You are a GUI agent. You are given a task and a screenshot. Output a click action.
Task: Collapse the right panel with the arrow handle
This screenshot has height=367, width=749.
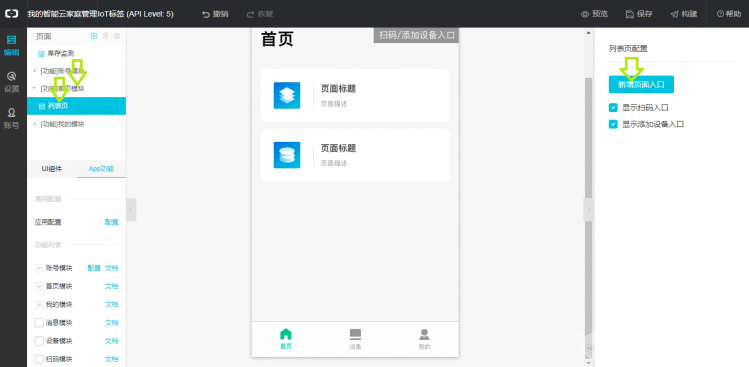588,209
